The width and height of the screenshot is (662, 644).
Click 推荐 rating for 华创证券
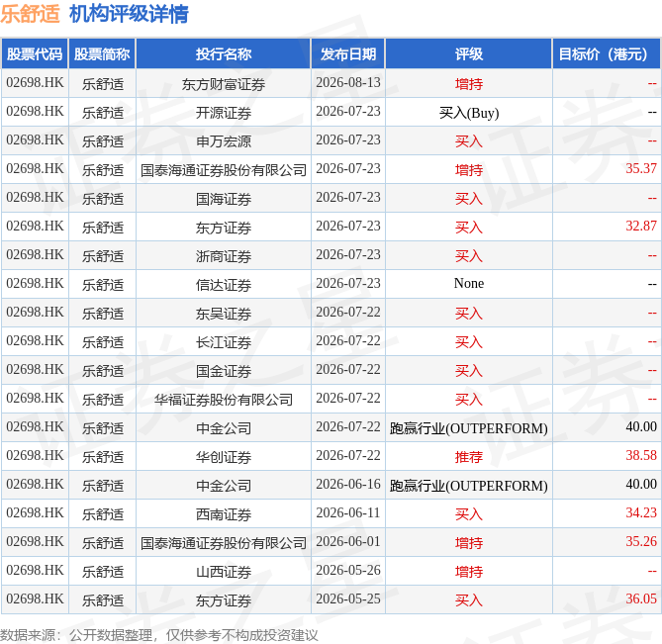click(469, 457)
